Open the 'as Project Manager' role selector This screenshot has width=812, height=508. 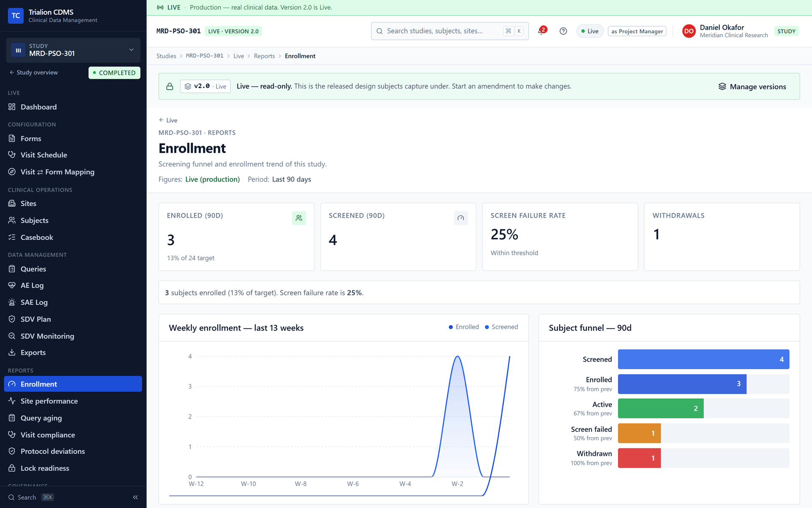[x=637, y=31]
